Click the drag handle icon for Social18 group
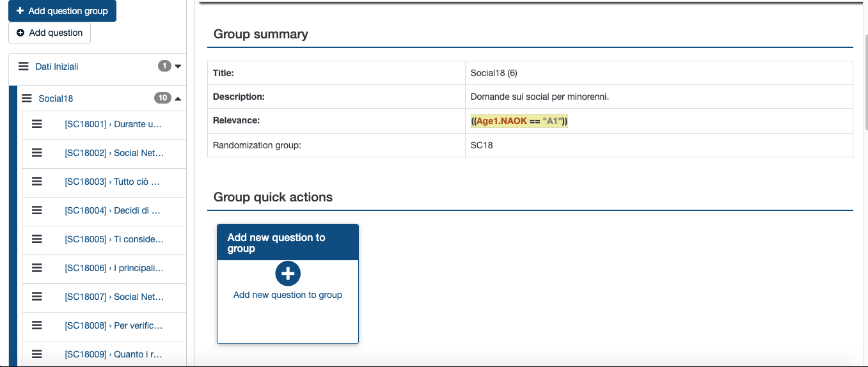This screenshot has width=868, height=367. pyautogui.click(x=27, y=98)
